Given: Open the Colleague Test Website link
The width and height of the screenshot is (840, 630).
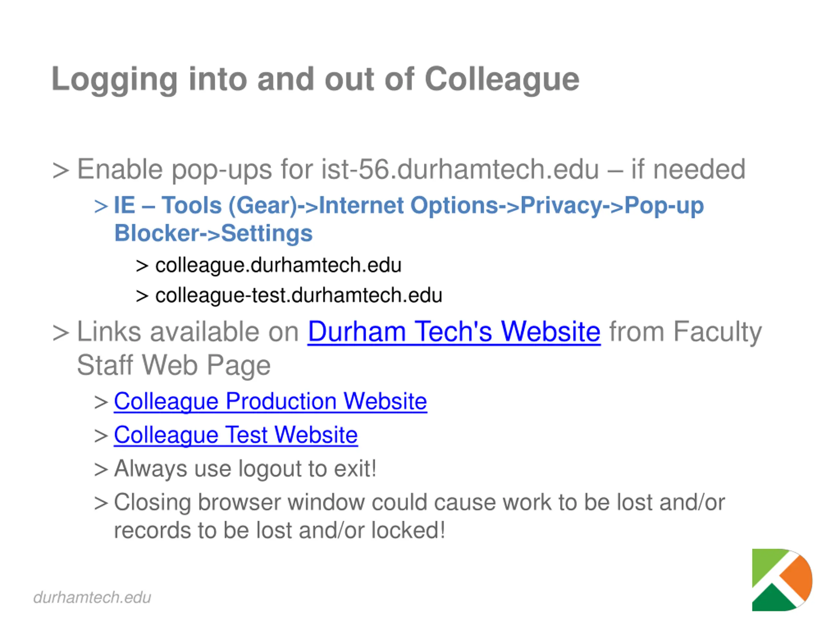Looking at the screenshot, I should (236, 435).
